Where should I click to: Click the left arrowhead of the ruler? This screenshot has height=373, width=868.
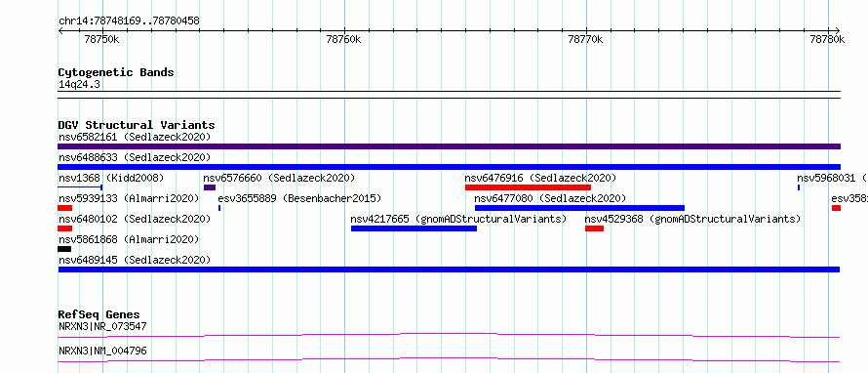pyautogui.click(x=60, y=30)
